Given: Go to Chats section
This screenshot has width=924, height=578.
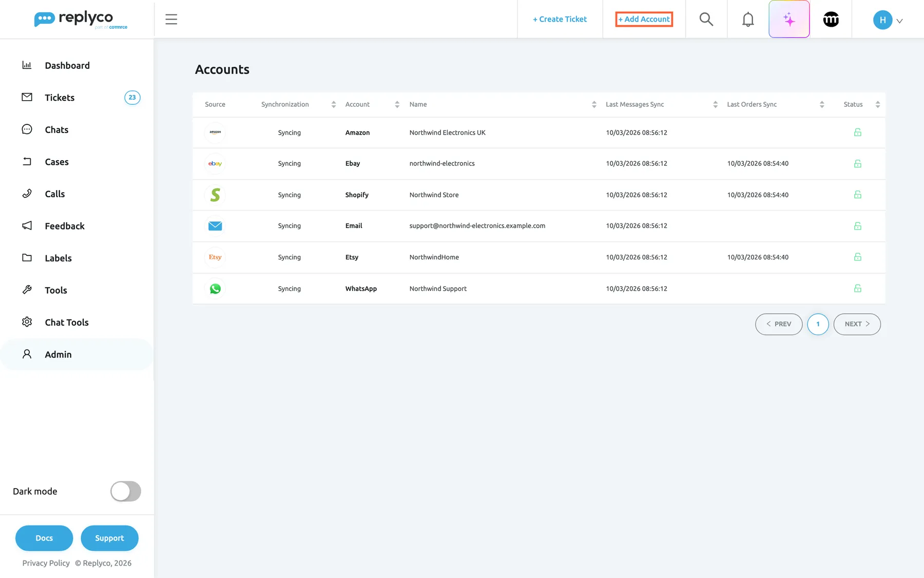Looking at the screenshot, I should [77, 129].
